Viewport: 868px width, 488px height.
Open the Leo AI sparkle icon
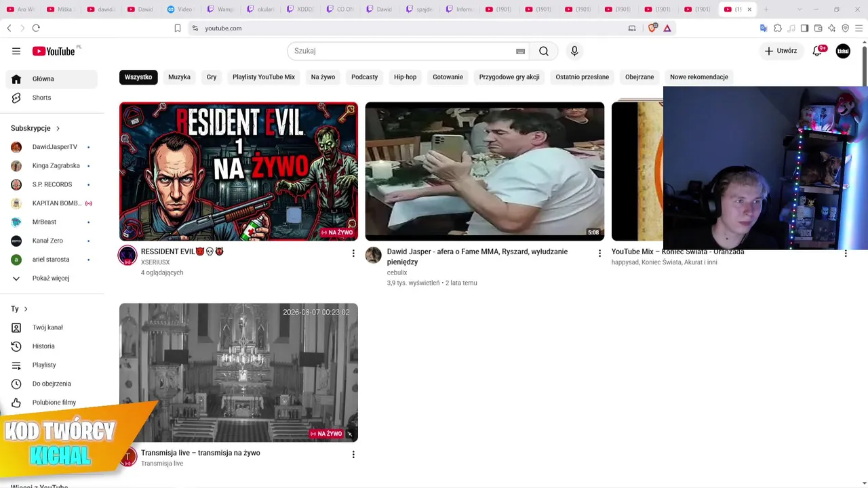[x=832, y=28]
